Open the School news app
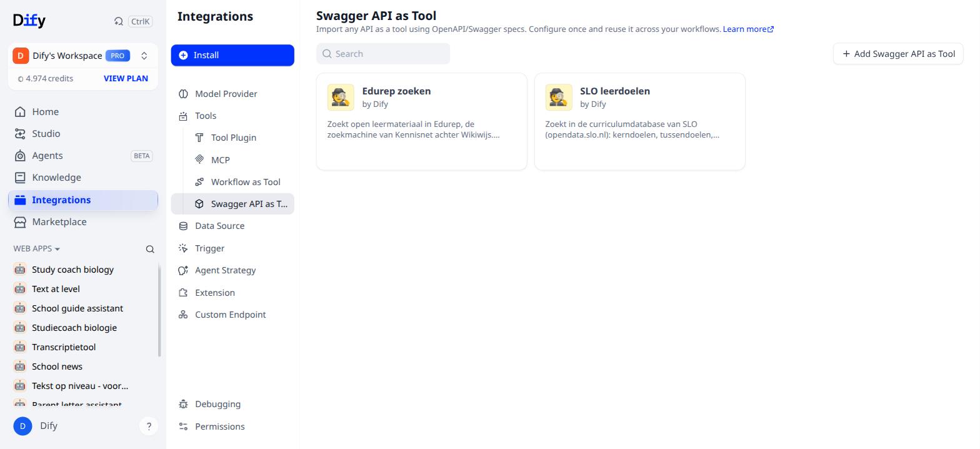This screenshot has width=980, height=449. tap(83, 366)
